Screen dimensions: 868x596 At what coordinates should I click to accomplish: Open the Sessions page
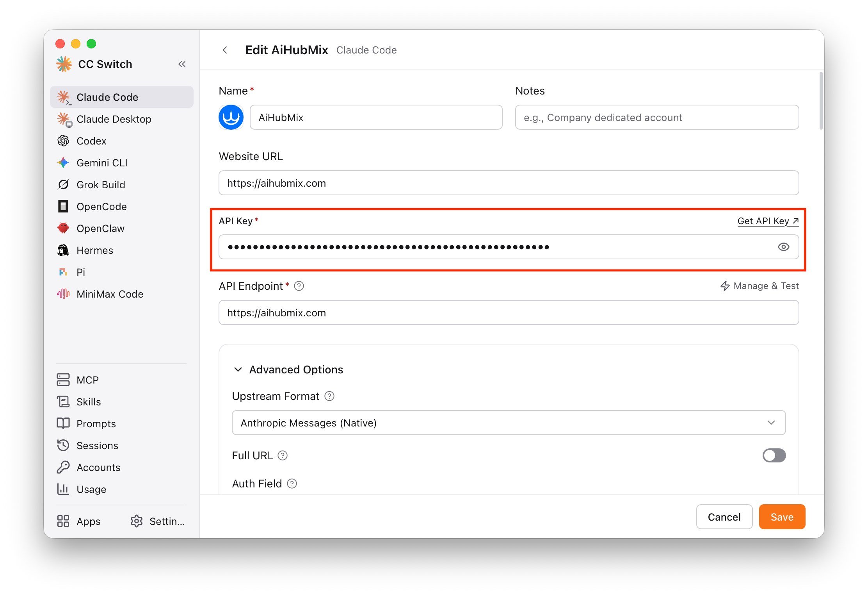(122, 445)
